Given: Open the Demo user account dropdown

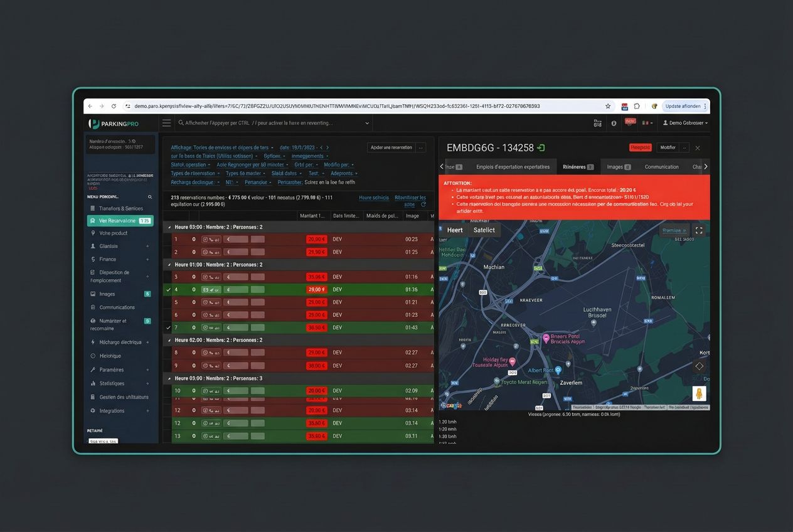Looking at the screenshot, I should point(685,123).
